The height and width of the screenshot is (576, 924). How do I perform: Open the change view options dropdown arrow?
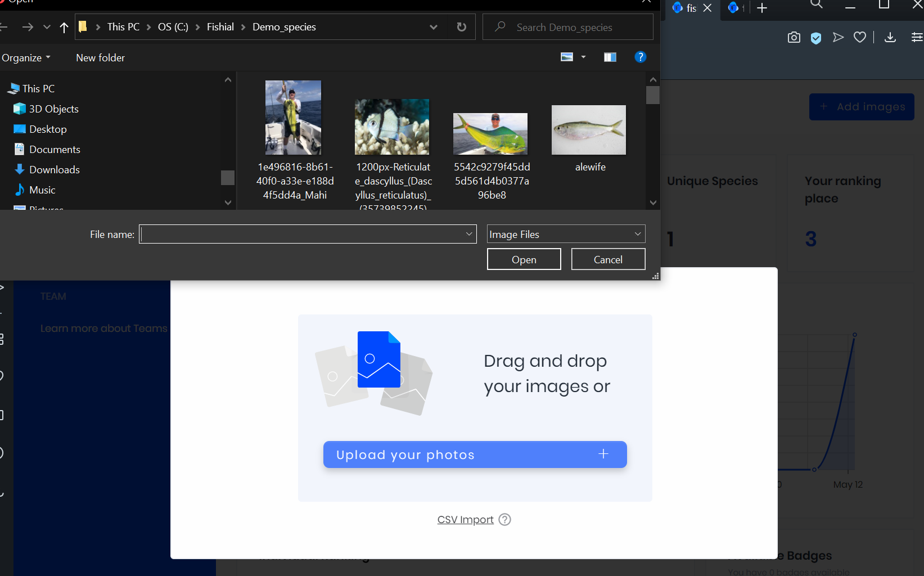(x=583, y=57)
